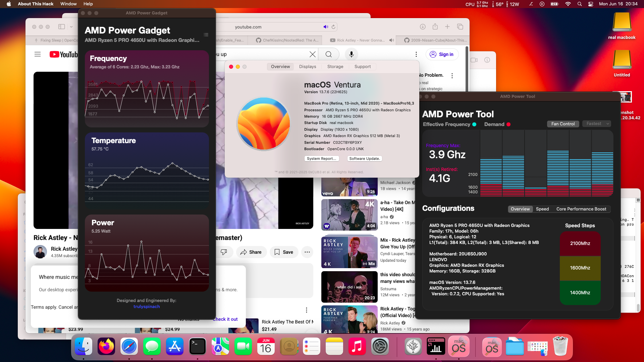Open the Untitled drive on desktop
Viewport: 644px width, 362px height.
[622, 64]
